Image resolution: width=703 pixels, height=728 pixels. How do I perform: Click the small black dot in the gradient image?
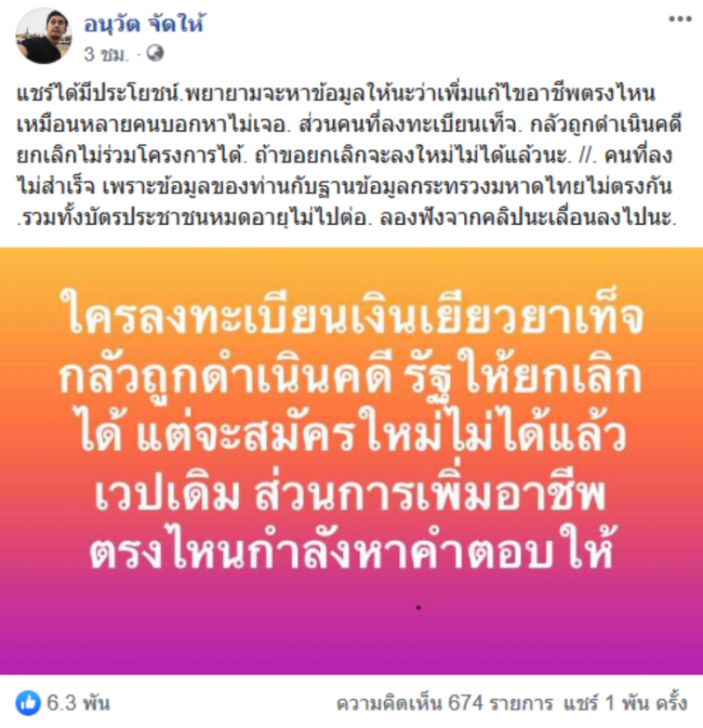418,608
